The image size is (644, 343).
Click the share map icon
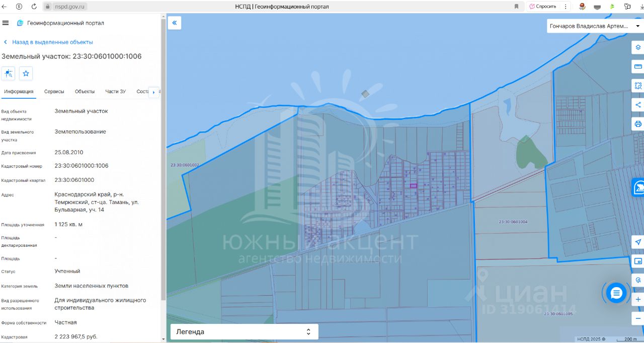638,105
